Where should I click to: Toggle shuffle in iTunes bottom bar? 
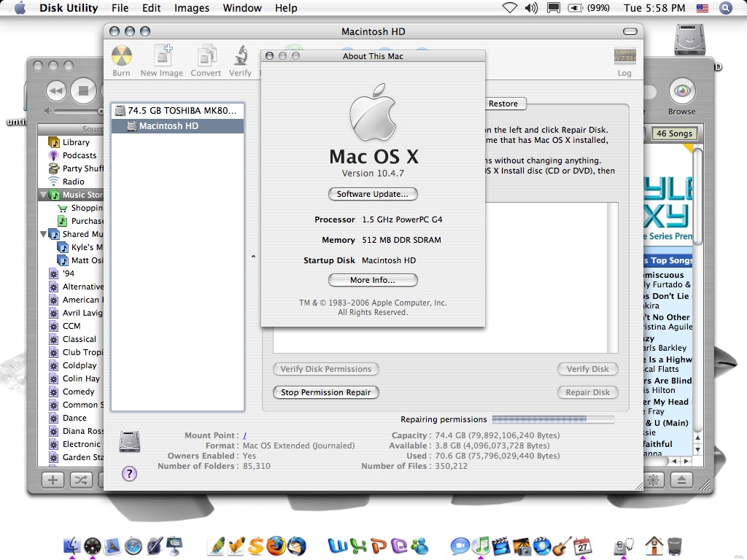pos(81,480)
